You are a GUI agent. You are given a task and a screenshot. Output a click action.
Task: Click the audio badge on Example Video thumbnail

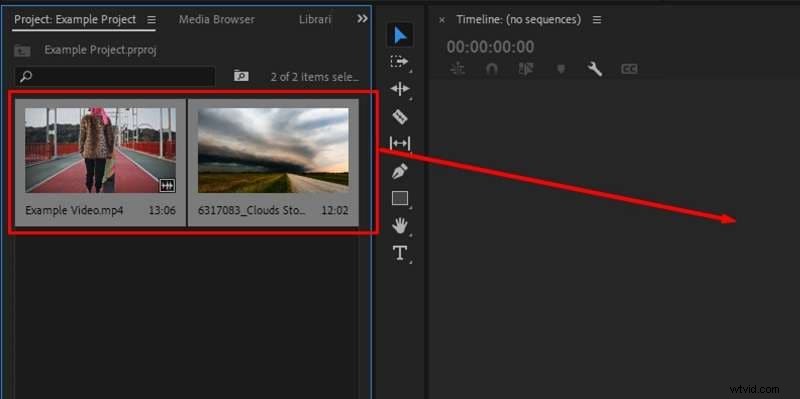point(167,186)
